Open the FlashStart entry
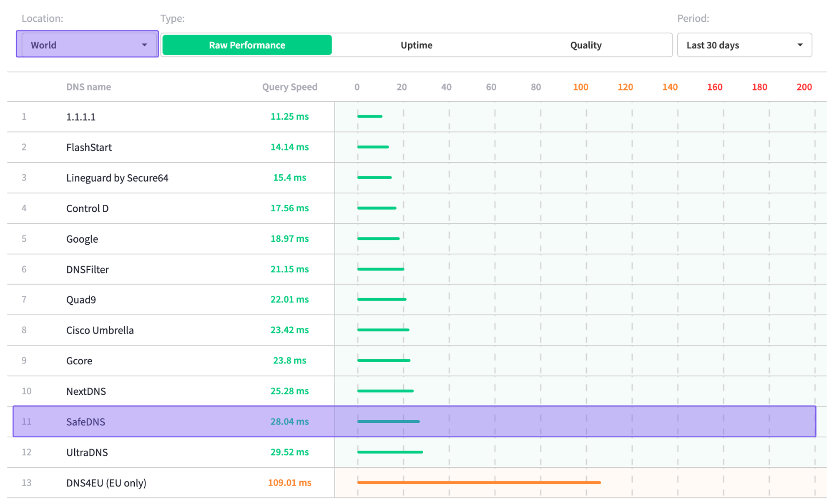 tap(89, 147)
